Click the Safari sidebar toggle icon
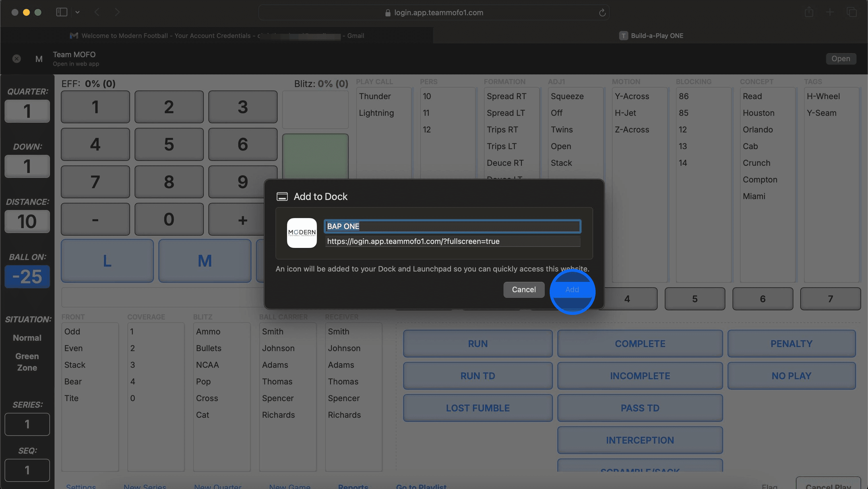Image resolution: width=868 pixels, height=489 pixels. [62, 12]
